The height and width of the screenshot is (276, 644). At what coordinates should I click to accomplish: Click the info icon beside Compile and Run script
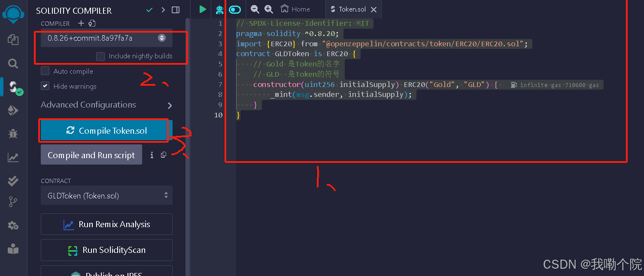tap(152, 155)
